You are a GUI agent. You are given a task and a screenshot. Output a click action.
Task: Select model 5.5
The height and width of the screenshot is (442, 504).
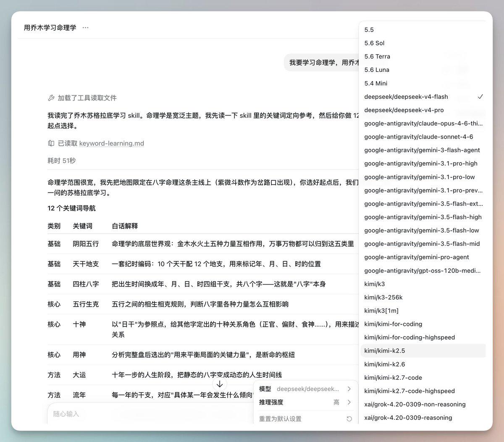pos(423,30)
